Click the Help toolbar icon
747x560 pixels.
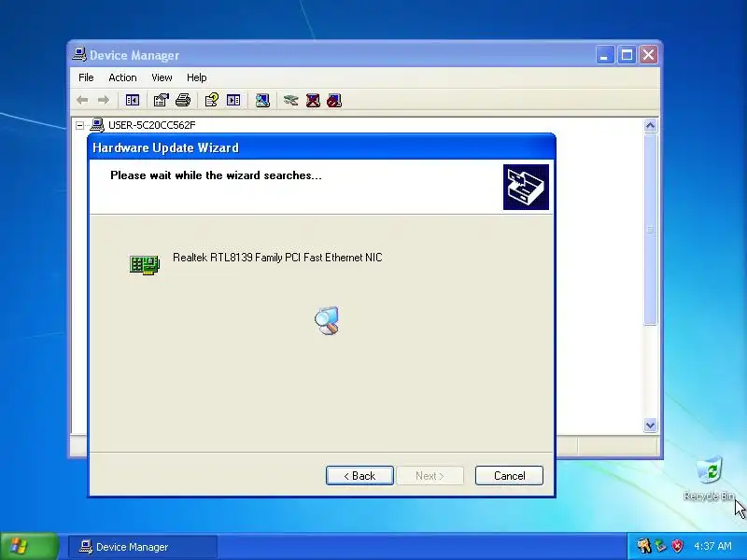212,100
